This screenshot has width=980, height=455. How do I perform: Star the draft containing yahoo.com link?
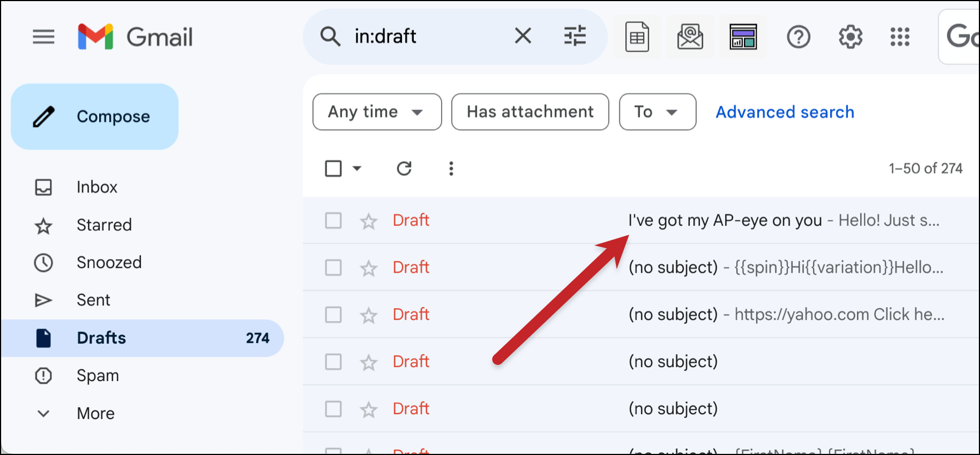pos(369,315)
